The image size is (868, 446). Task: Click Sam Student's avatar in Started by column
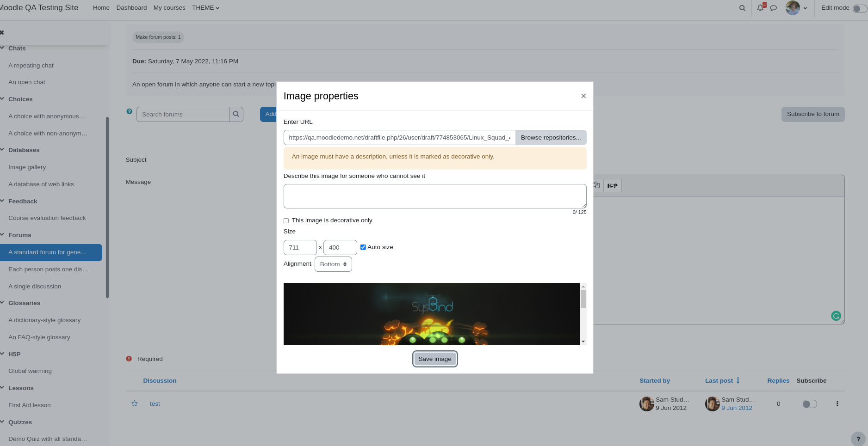pyautogui.click(x=647, y=403)
